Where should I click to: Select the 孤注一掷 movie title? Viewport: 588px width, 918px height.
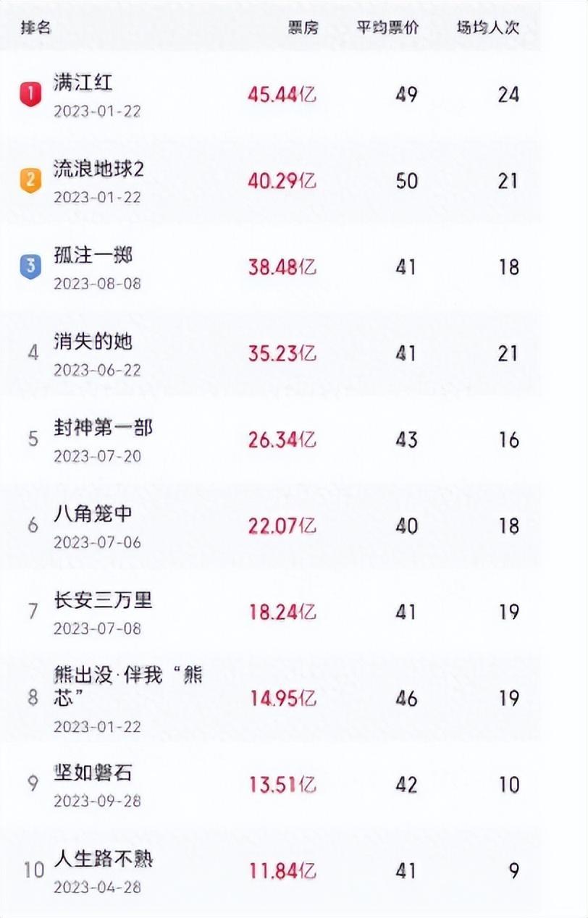pos(93,255)
